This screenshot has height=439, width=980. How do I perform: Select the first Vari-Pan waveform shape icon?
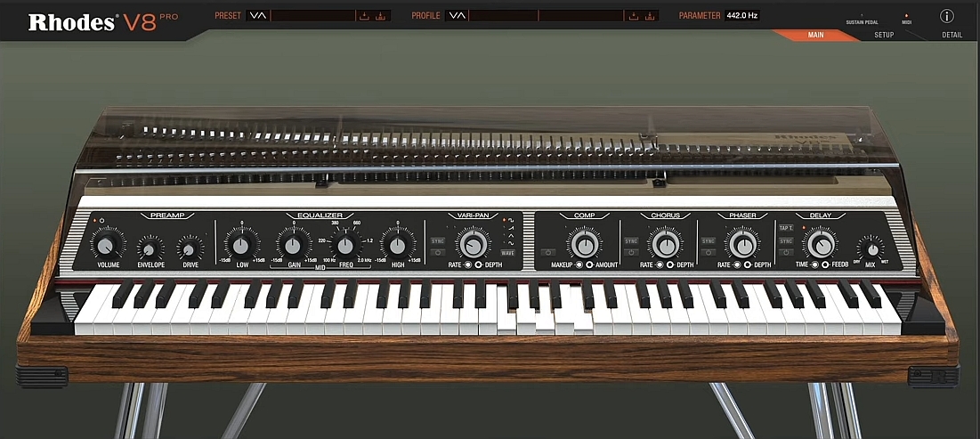[x=511, y=219]
